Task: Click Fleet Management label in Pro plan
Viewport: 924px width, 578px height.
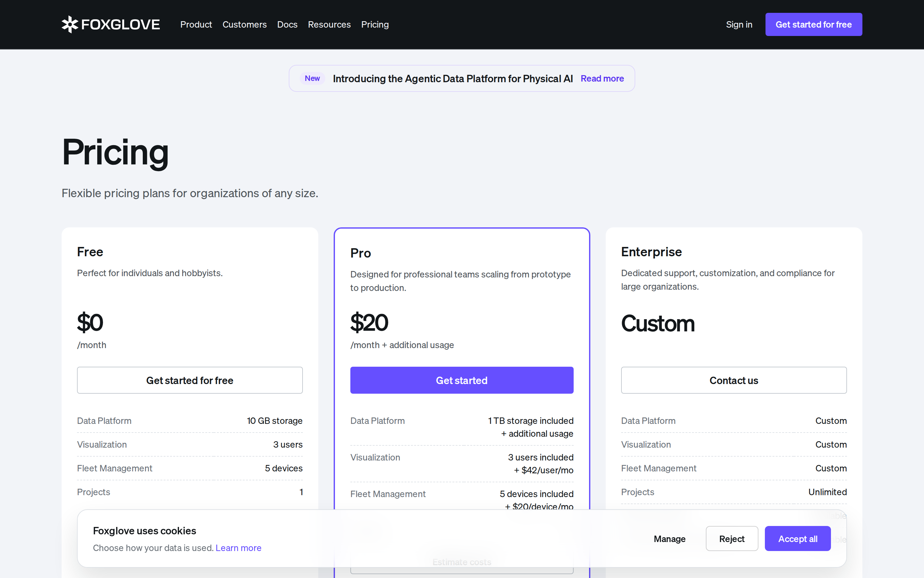Action: coord(388,494)
